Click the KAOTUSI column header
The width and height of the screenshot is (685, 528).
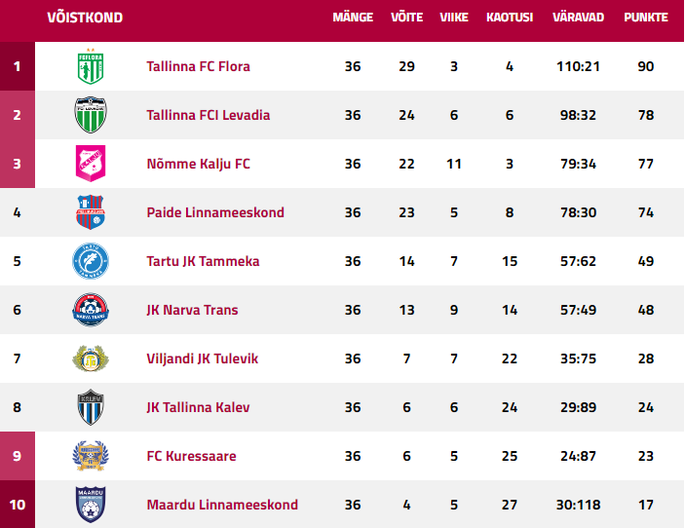509,17
